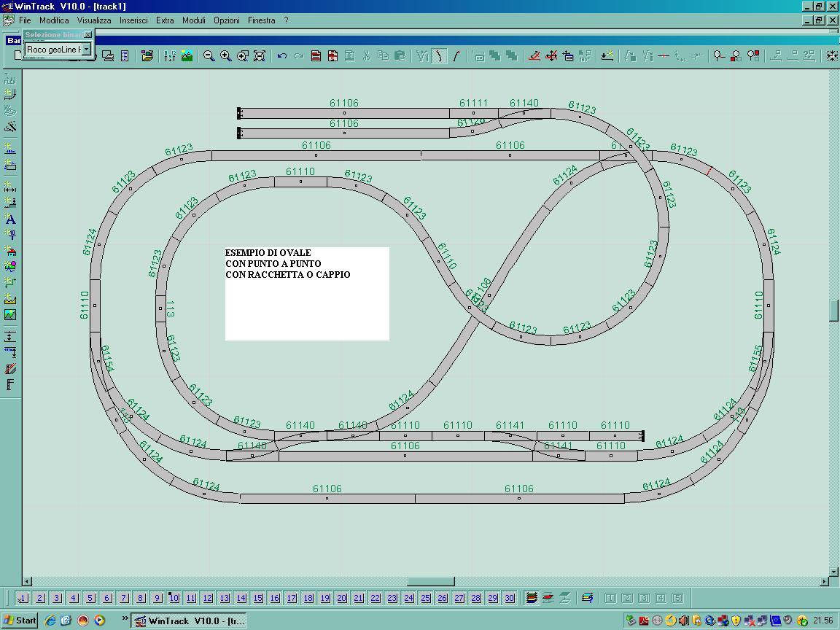
Task: Click the colored layer settings icon in bottom bar
Action: pos(588,597)
